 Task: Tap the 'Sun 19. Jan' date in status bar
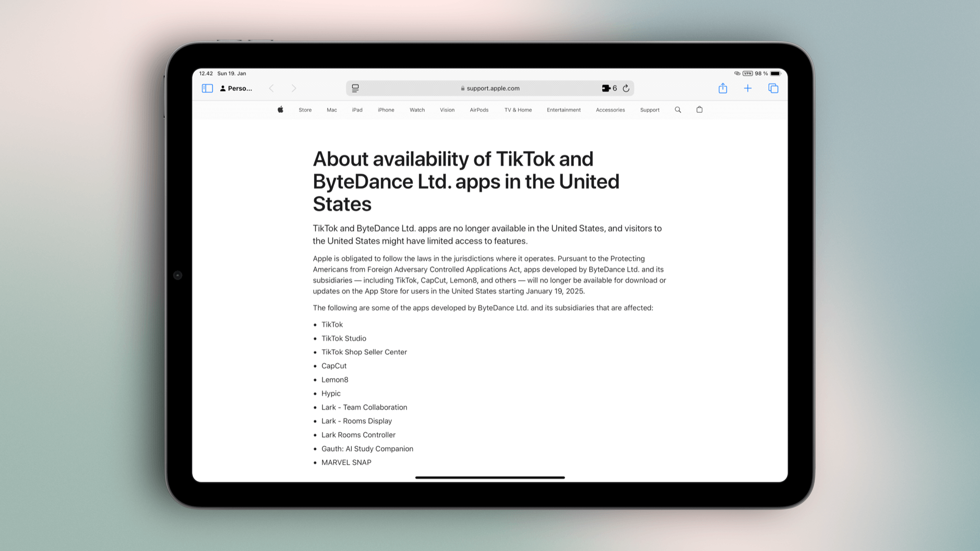click(232, 74)
